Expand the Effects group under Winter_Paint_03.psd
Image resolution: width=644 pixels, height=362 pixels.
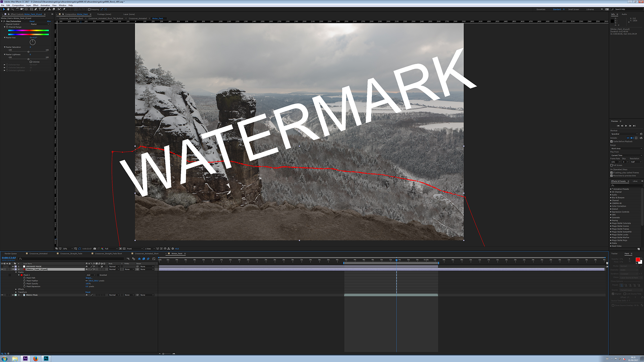point(16,289)
